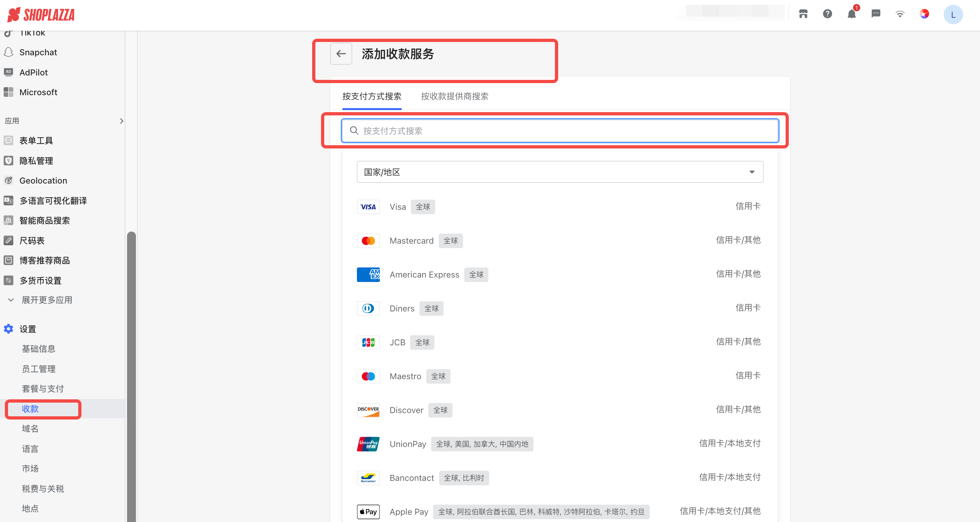The image size is (980, 522).
Task: Go back with the arrow button
Action: coord(341,54)
